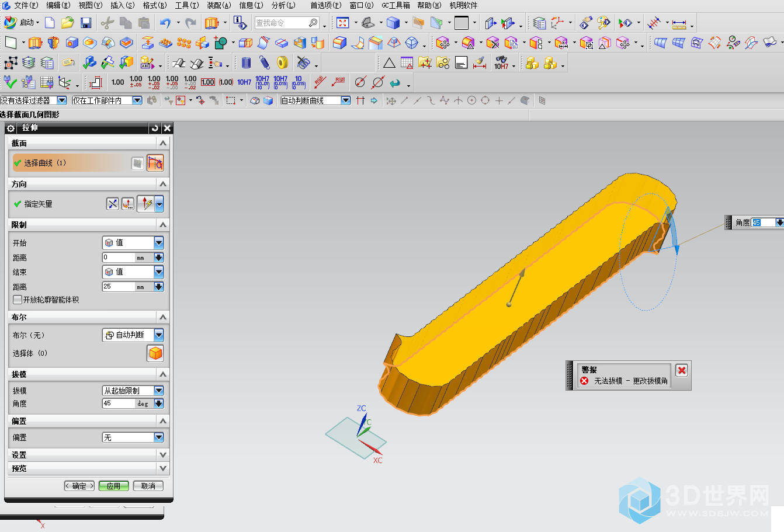The image size is (784, 532).
Task: Click the Hole feature icon
Action: coord(72,43)
